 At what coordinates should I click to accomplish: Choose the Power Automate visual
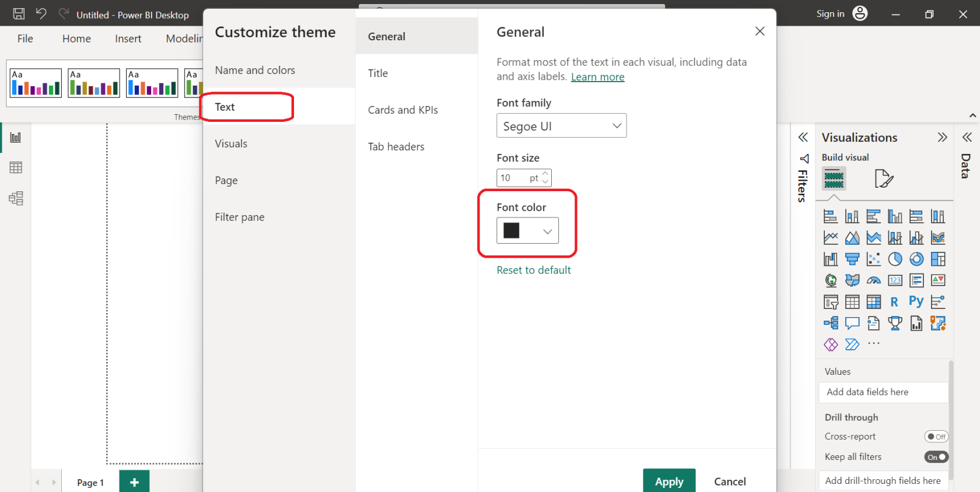click(852, 345)
